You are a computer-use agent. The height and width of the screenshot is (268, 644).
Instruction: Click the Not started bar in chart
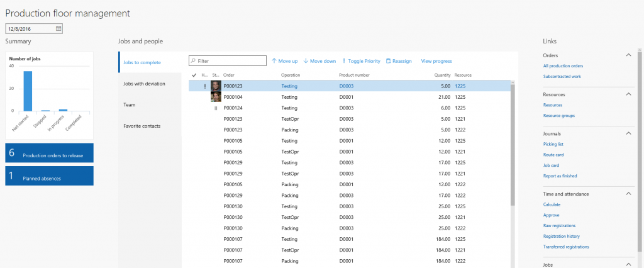click(x=28, y=91)
